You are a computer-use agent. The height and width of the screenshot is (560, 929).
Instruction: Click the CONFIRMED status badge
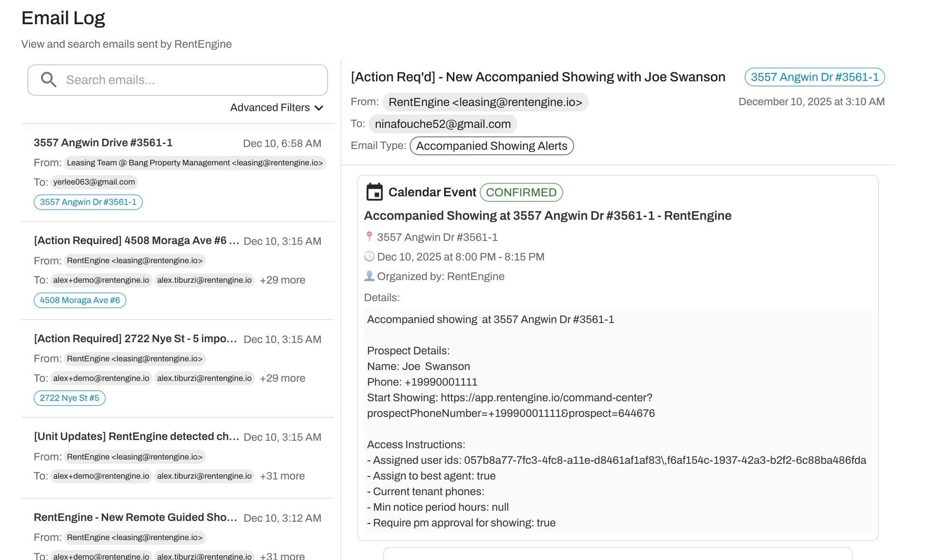(x=521, y=192)
